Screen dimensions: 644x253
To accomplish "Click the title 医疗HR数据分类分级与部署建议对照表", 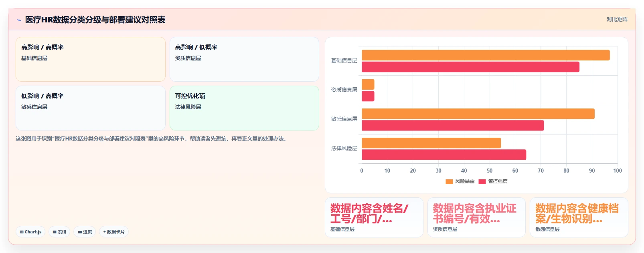I will (x=95, y=20).
